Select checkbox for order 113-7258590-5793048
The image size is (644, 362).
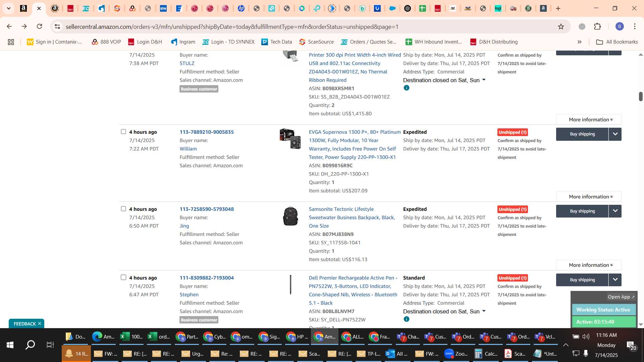(x=123, y=209)
